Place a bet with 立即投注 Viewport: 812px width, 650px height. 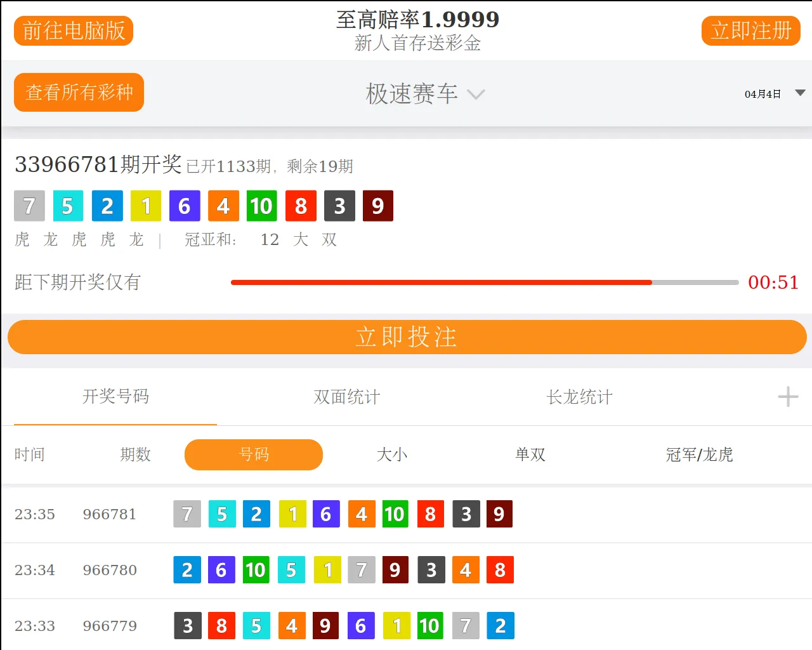tap(407, 337)
